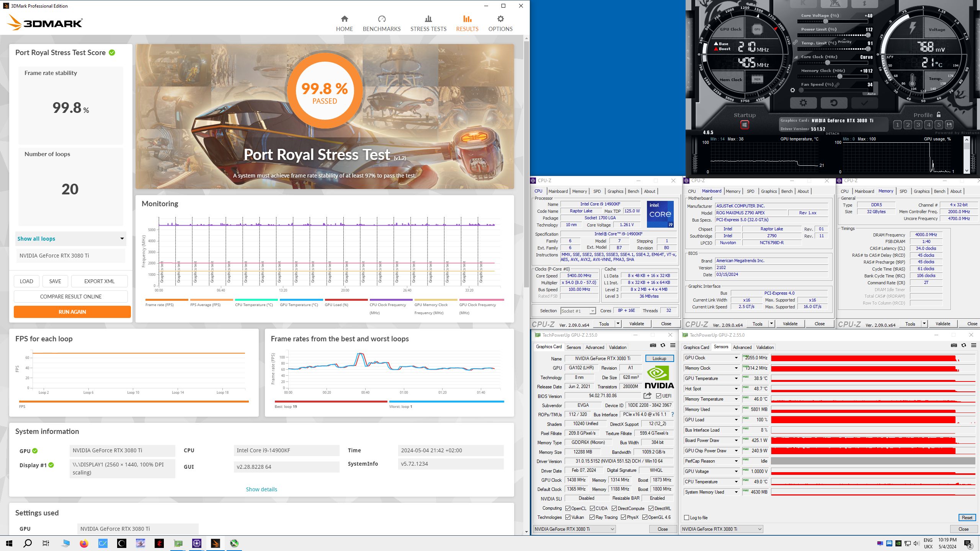This screenshot has width=980, height=551.
Task: Switch to the Bench tab in the CPU-Z CPU window
Action: (x=633, y=191)
